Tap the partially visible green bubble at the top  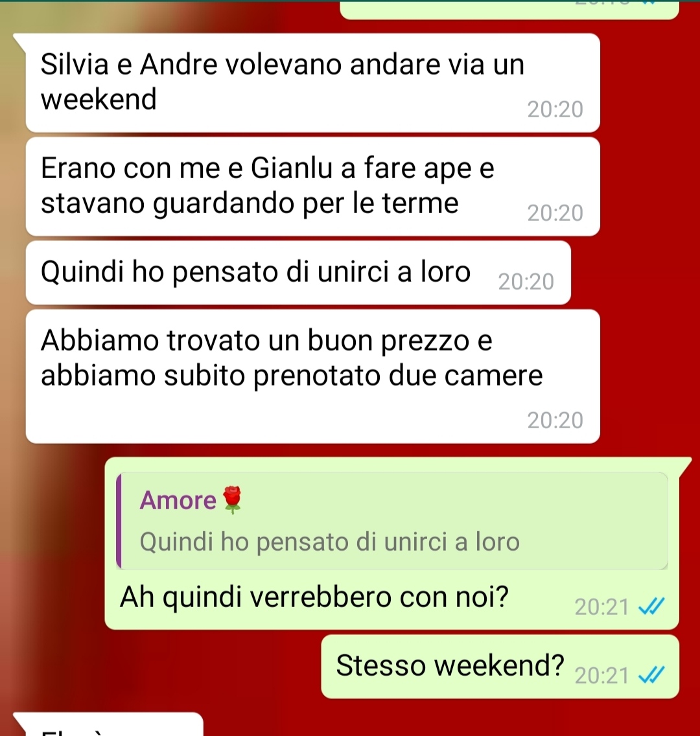tap(509, 9)
